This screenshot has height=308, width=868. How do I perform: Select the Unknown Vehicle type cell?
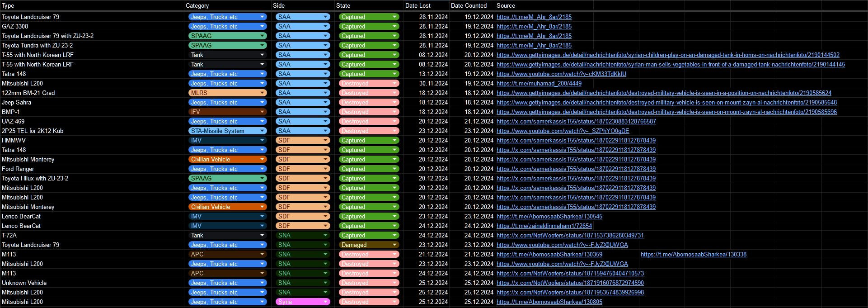click(x=92, y=283)
